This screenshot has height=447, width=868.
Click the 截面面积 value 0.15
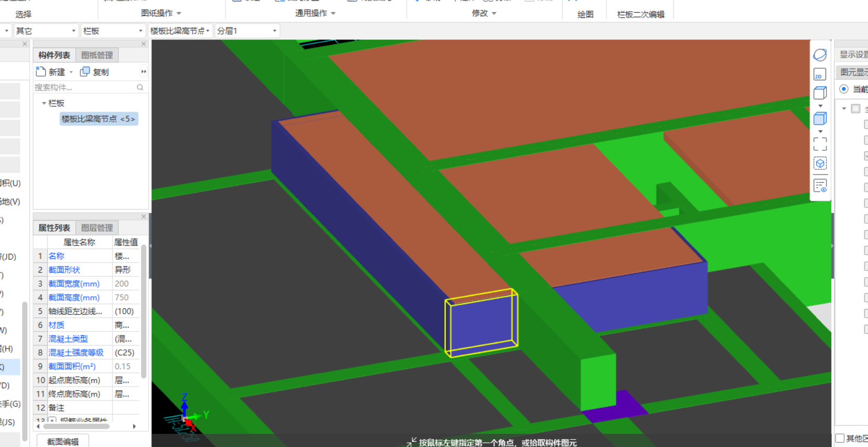(x=122, y=366)
